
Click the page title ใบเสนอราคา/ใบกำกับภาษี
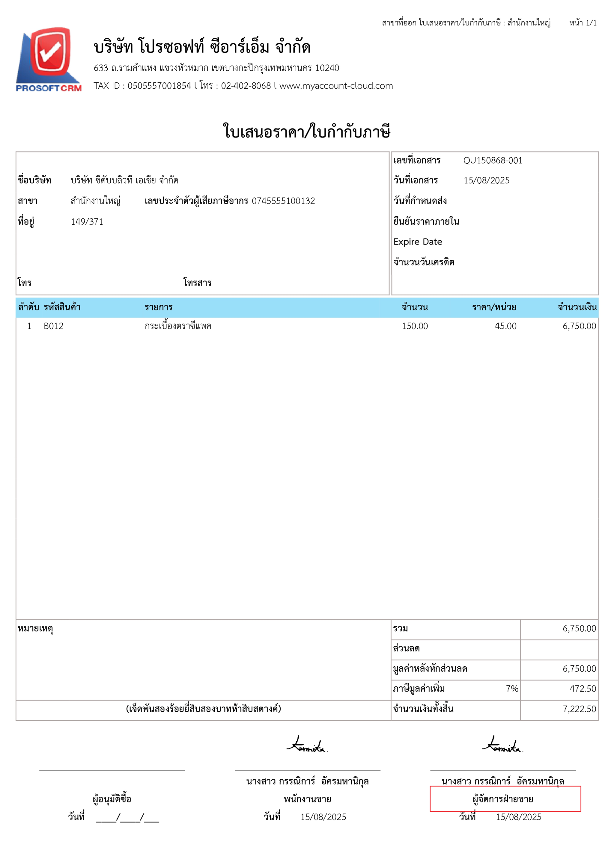pos(307,132)
